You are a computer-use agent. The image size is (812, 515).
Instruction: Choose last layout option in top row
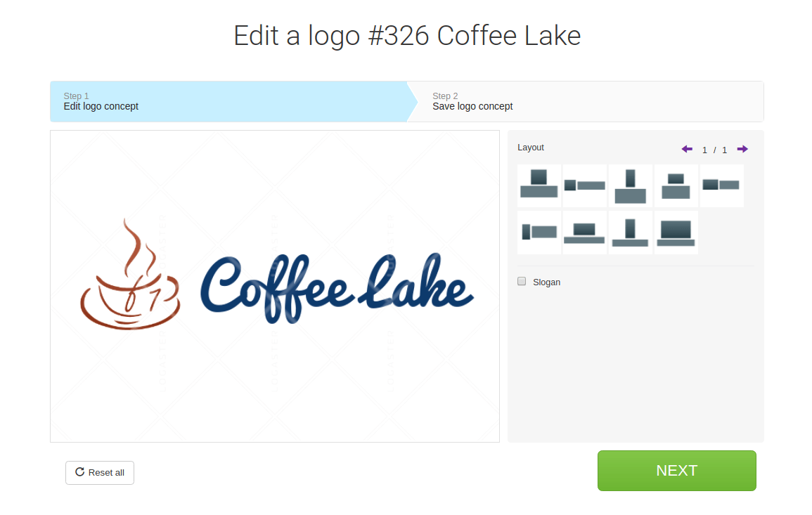pos(721,185)
